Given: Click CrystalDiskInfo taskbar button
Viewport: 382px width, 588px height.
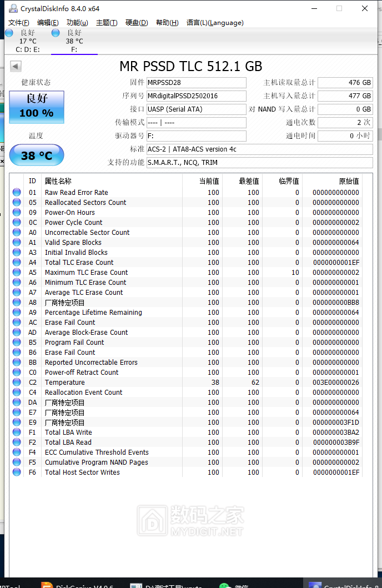Looking at the screenshot, I should [343, 584].
